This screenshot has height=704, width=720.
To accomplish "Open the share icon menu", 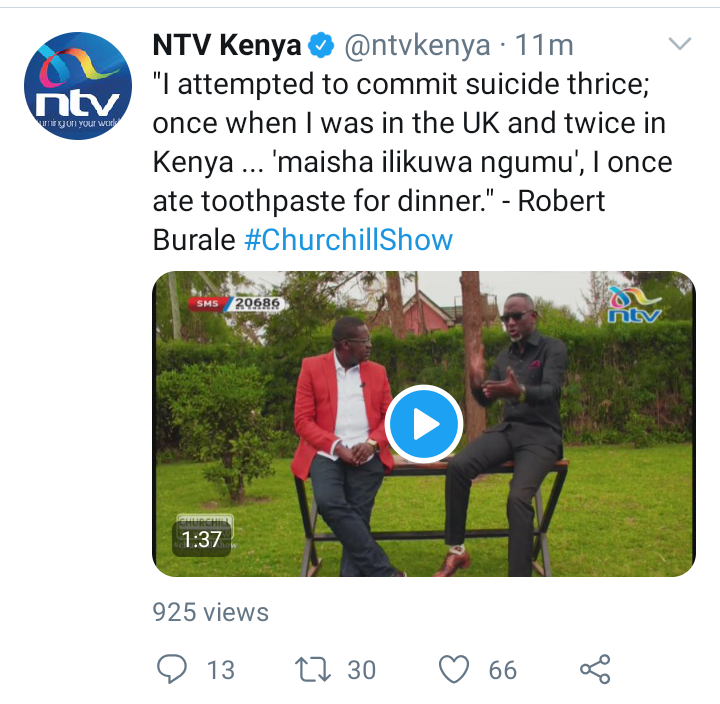I will pos(595,669).
